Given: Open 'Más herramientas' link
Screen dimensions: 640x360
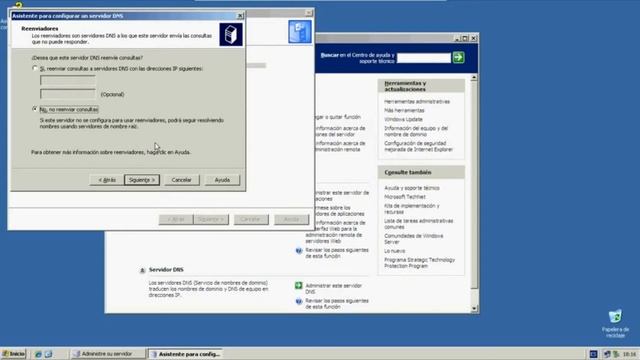Looking at the screenshot, I should point(404,111).
